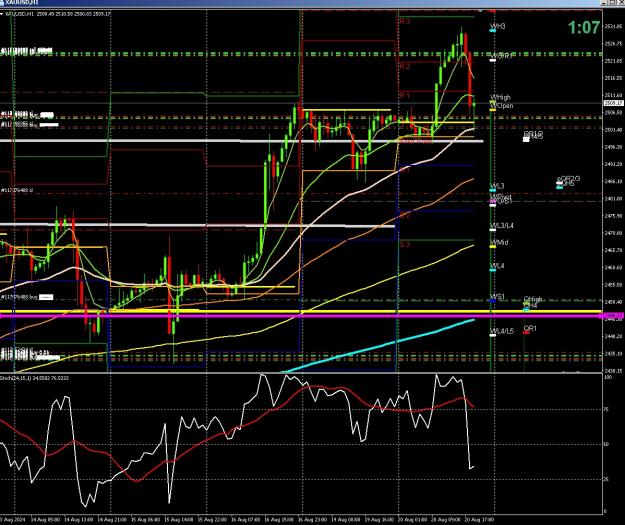This screenshot has width=625, height=525.
Task: Select the WMid level label
Action: 499,242
